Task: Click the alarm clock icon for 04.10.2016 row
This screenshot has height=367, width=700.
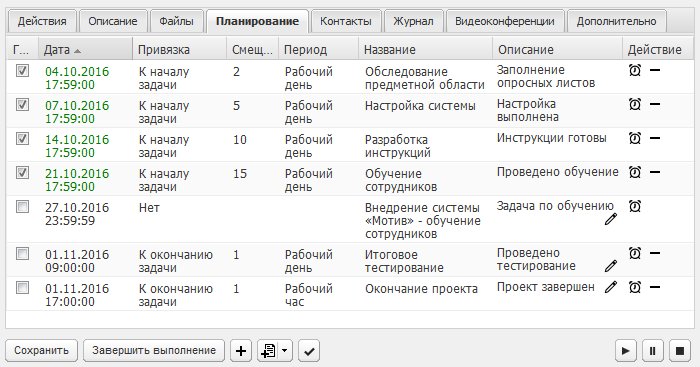Action: (x=634, y=70)
